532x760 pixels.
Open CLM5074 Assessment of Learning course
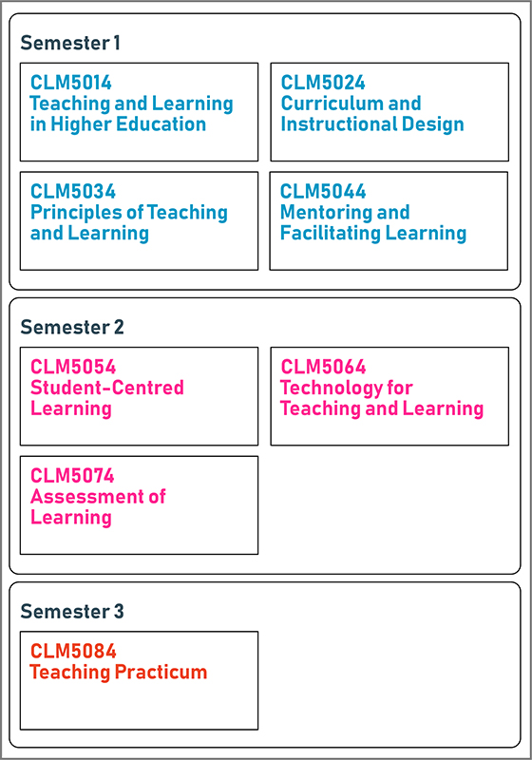139,505
